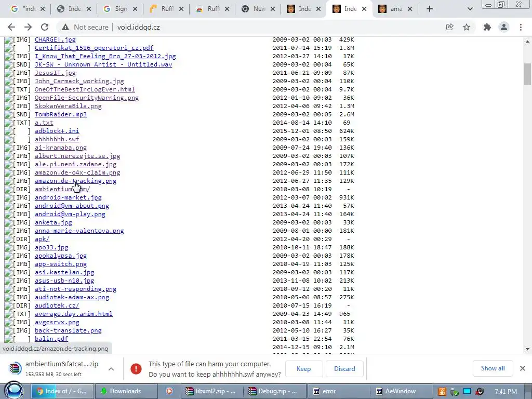Open CHARGE!.jpg link
532x399 pixels.
(x=55, y=39)
